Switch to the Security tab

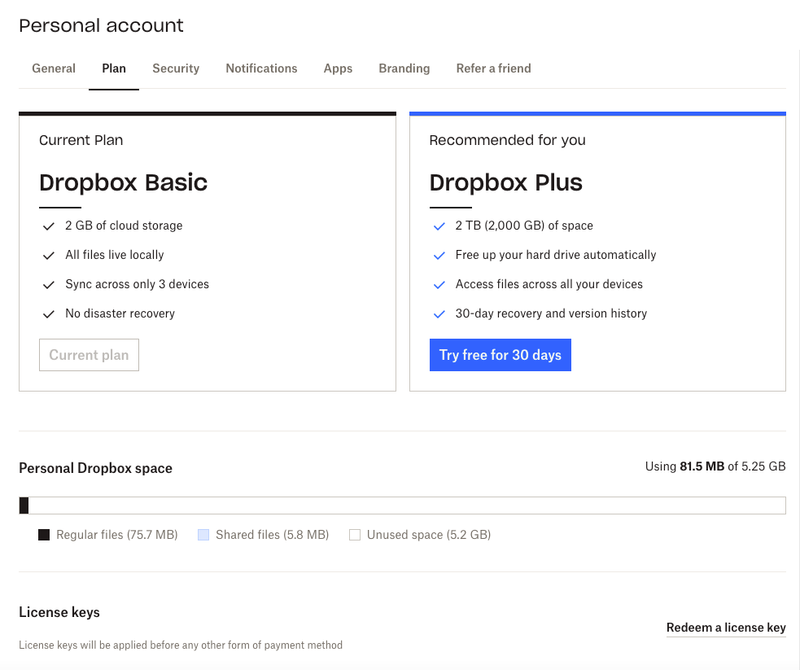click(176, 69)
